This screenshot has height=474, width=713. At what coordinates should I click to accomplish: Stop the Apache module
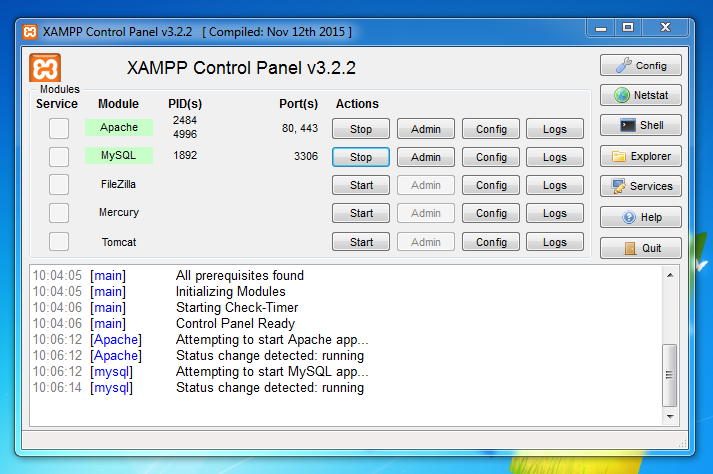tap(361, 129)
